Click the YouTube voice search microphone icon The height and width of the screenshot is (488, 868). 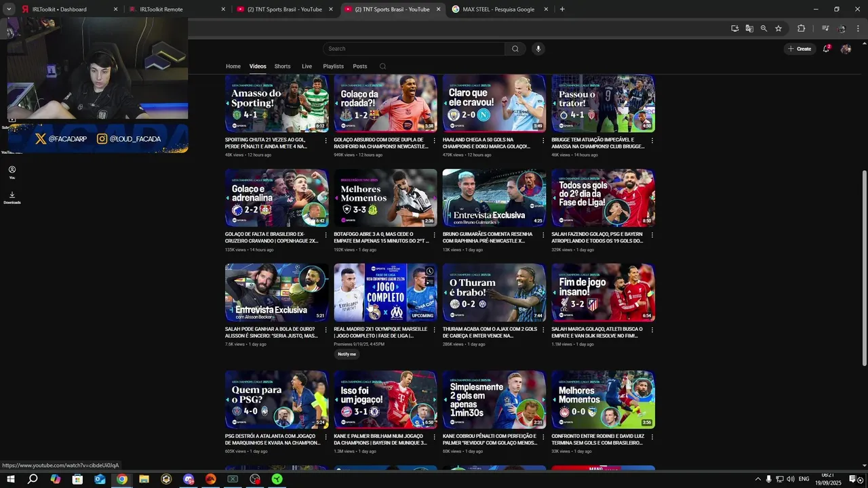pyautogui.click(x=538, y=49)
